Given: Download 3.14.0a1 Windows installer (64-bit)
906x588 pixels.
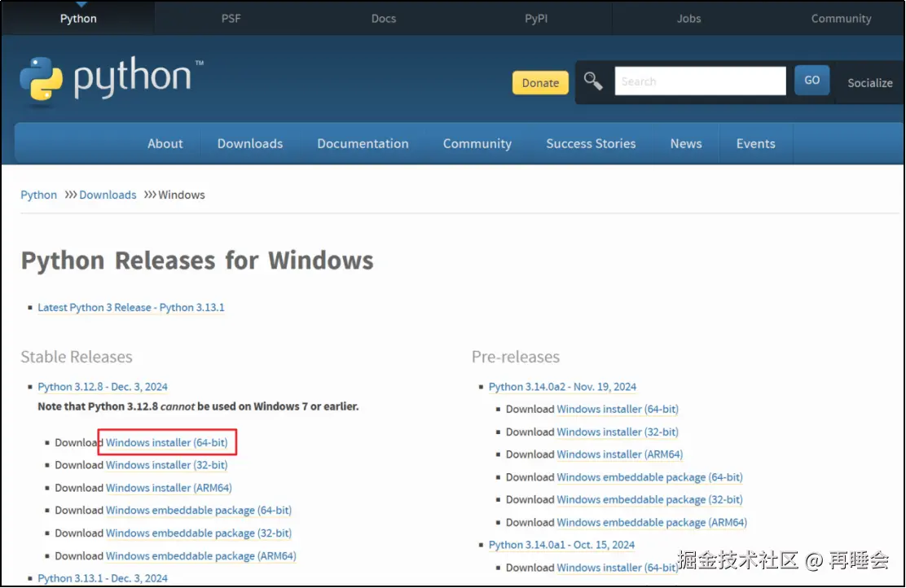Looking at the screenshot, I should tap(618, 568).
